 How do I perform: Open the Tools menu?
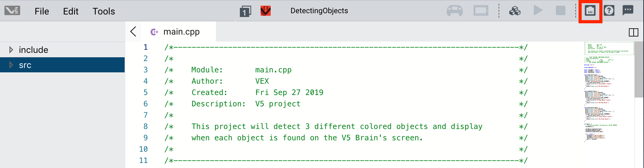104,11
